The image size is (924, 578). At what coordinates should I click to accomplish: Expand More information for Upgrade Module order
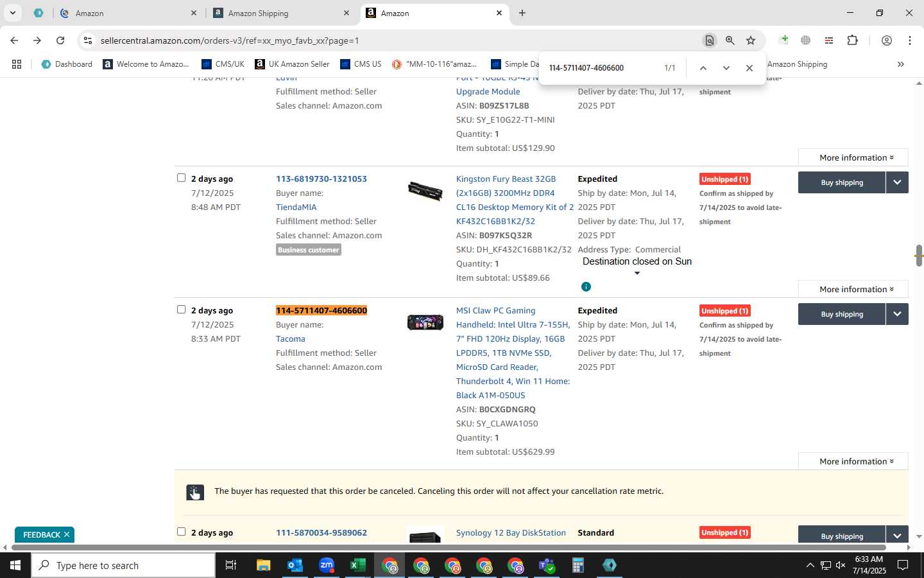pyautogui.click(x=853, y=157)
